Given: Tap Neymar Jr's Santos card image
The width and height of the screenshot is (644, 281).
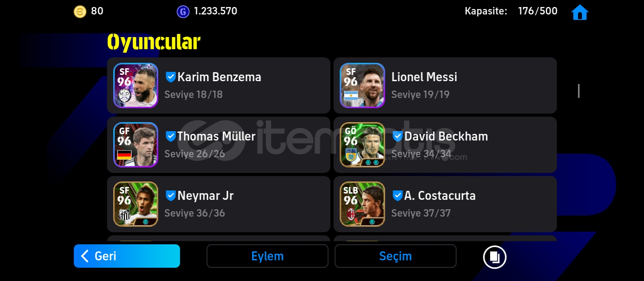Looking at the screenshot, I should pos(136,204).
